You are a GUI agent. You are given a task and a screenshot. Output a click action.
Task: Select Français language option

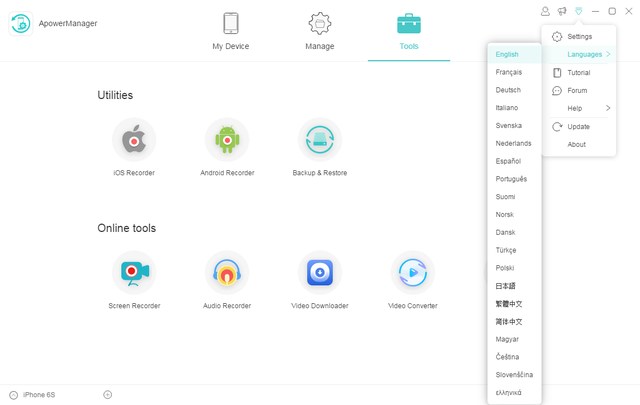point(509,72)
